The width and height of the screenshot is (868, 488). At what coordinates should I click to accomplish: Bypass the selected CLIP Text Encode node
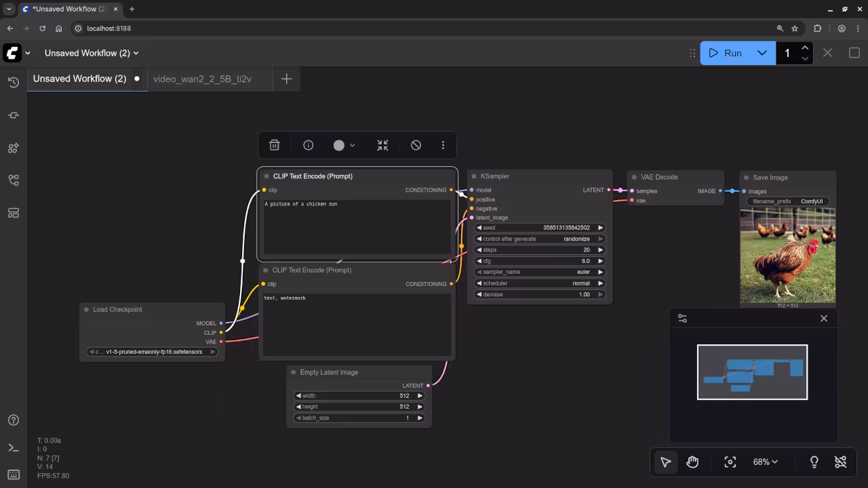[416, 145]
